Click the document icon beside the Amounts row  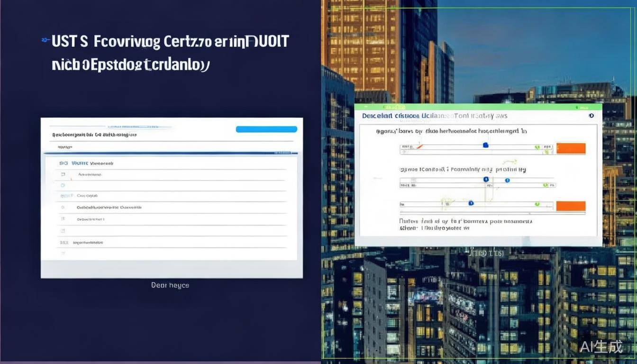tap(63, 173)
